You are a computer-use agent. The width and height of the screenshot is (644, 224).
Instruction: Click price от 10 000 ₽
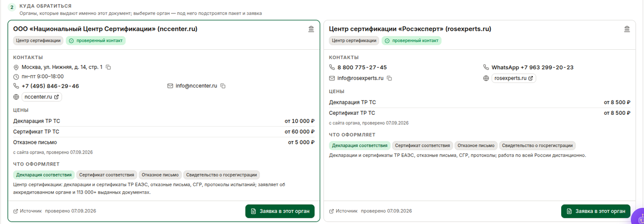[299, 121]
